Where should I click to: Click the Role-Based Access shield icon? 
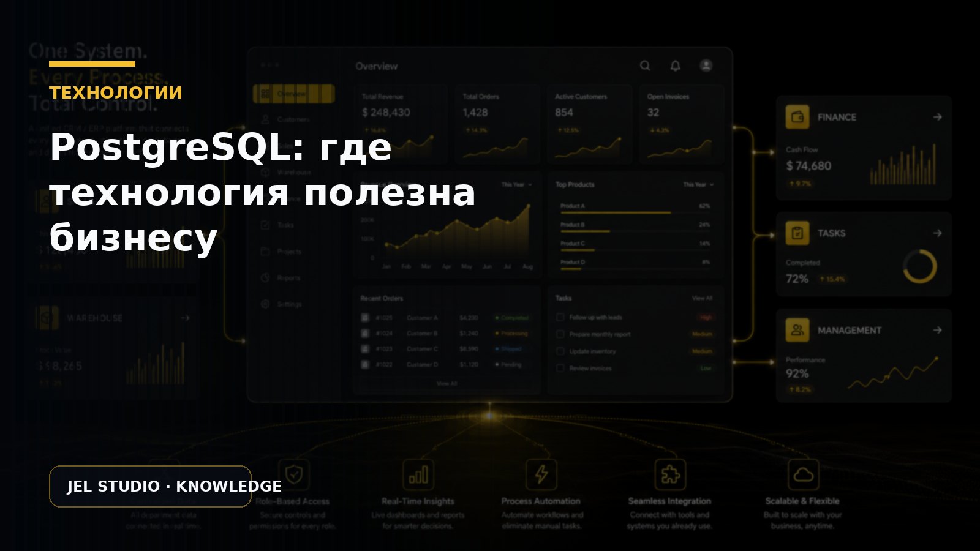coord(295,474)
